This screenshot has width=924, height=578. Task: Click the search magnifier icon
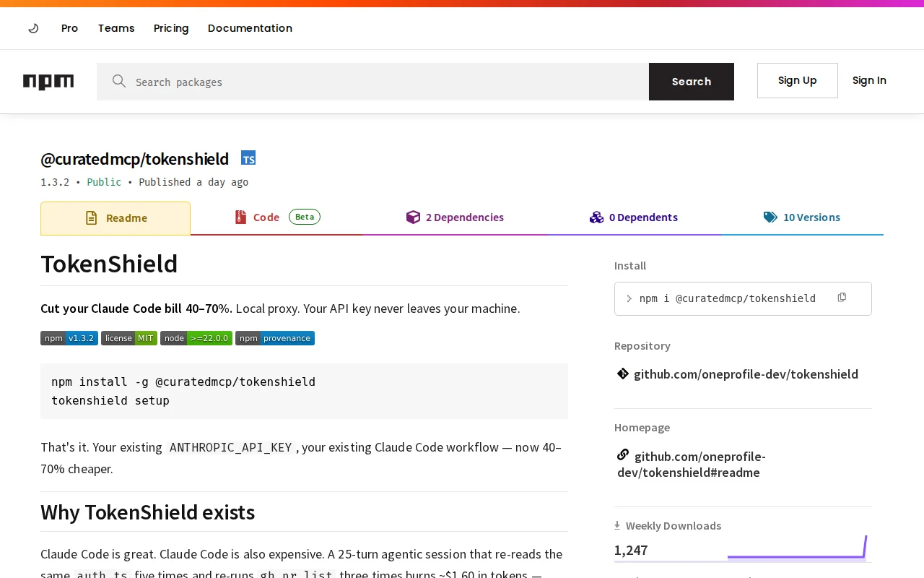click(x=119, y=81)
